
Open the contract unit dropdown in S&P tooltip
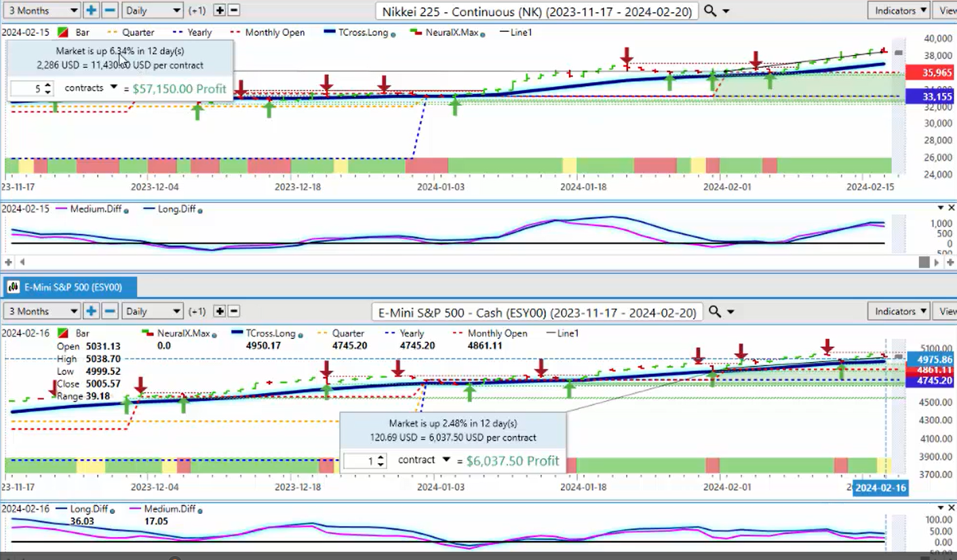[x=446, y=460]
